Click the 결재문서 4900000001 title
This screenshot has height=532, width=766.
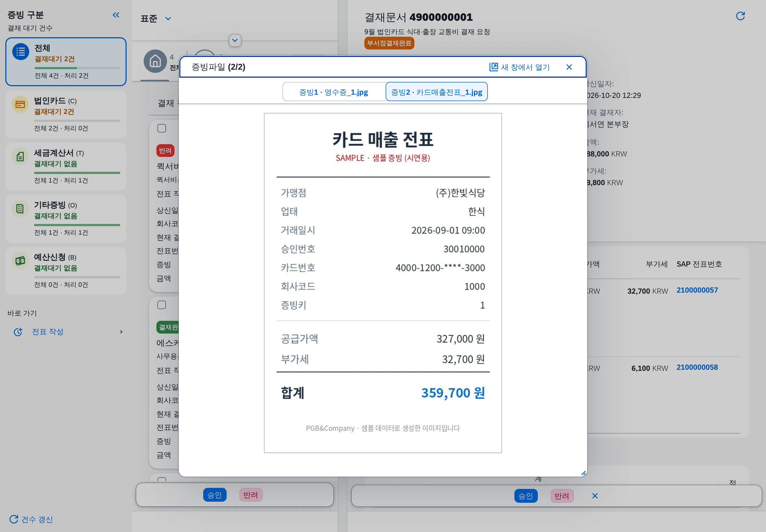point(418,17)
